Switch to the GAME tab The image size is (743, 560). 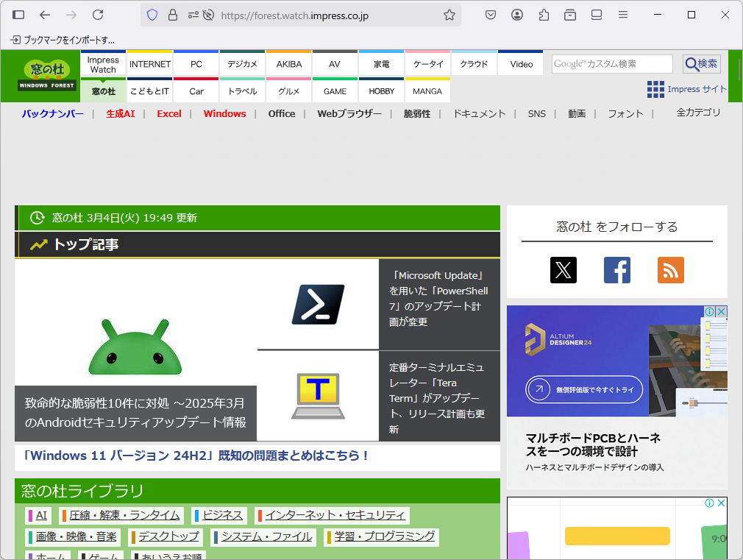tap(334, 91)
